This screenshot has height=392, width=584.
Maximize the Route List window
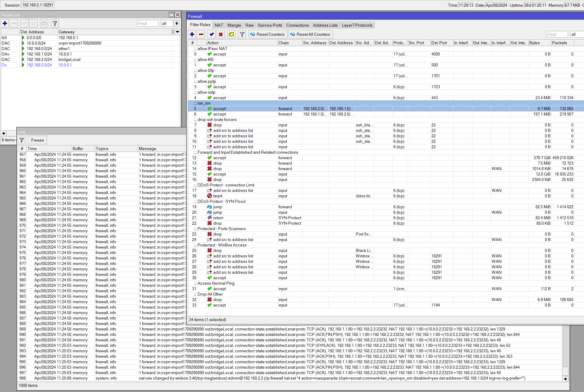click(x=171, y=15)
